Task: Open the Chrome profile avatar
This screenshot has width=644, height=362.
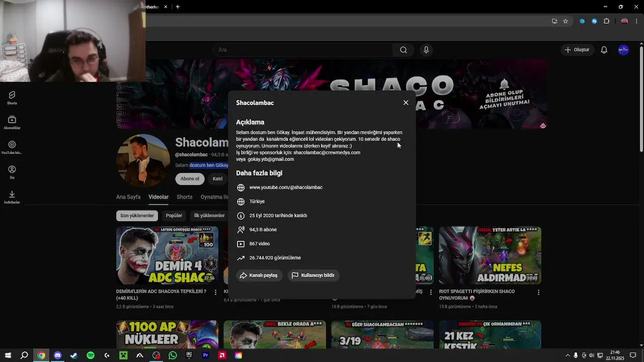Action: pos(624,21)
